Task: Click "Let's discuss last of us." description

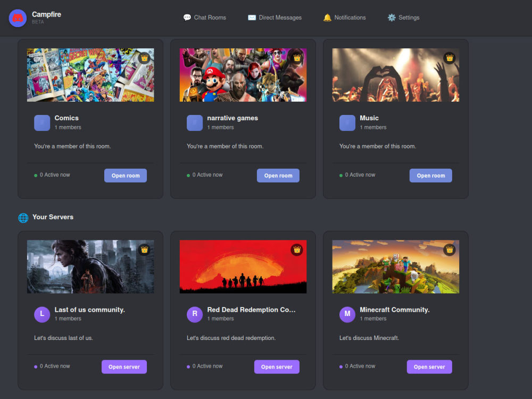Action: (x=63, y=338)
